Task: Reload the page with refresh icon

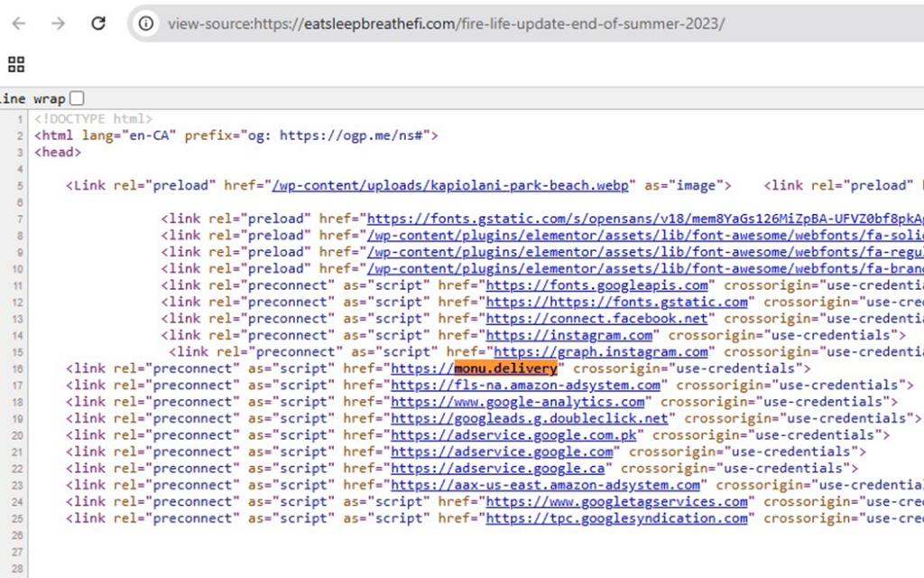Action: coord(98,23)
